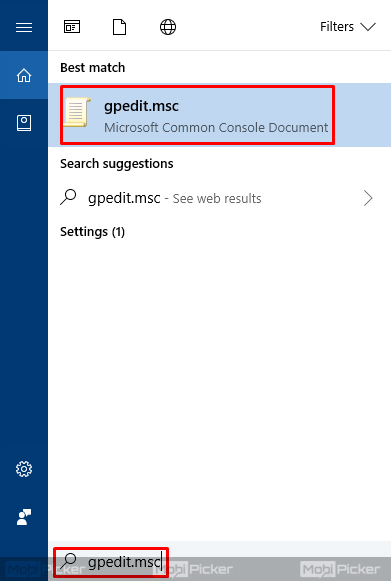Click the Best match heading
This screenshot has height=581, width=391.
tap(93, 68)
